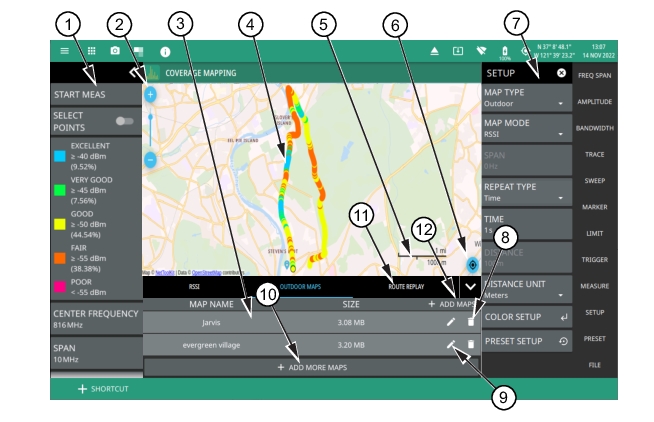Edit the Jarvis map name
This screenshot has width=654, height=422.
(450, 322)
